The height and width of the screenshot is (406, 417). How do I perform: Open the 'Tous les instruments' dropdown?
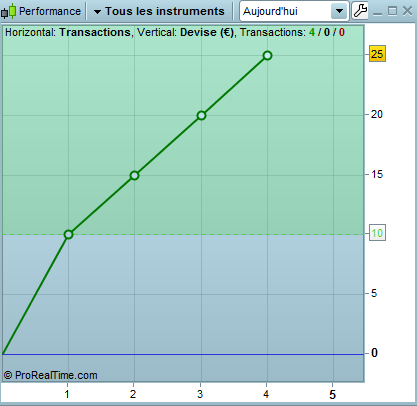click(159, 11)
